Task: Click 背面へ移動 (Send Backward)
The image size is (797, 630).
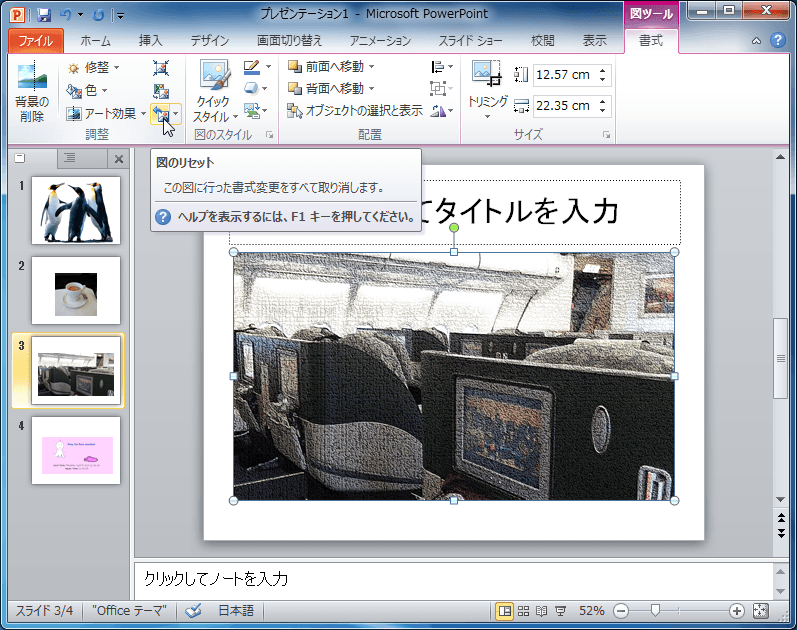Action: click(326, 88)
